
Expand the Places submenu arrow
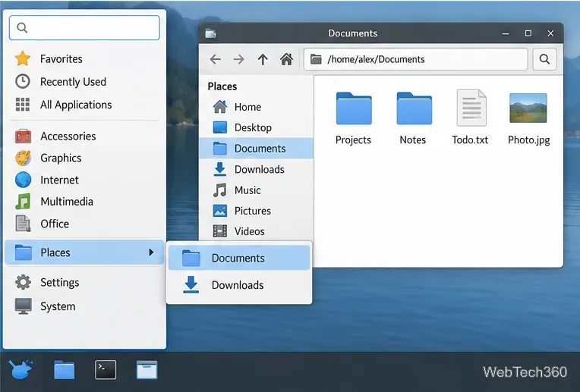(x=151, y=252)
